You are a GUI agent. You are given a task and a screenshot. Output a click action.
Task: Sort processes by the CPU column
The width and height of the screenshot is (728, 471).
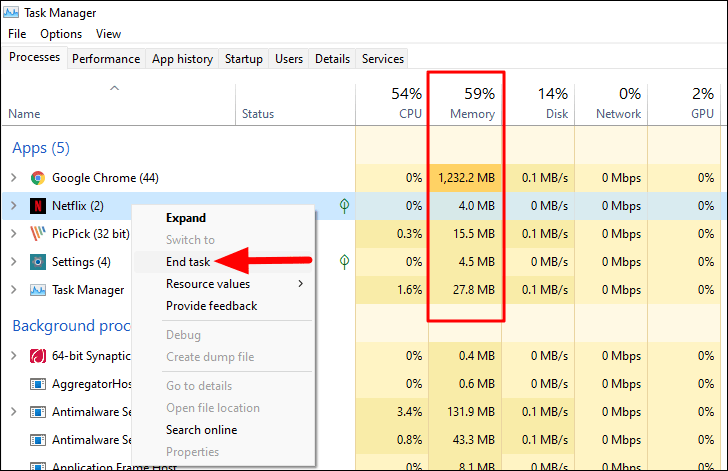(392, 105)
